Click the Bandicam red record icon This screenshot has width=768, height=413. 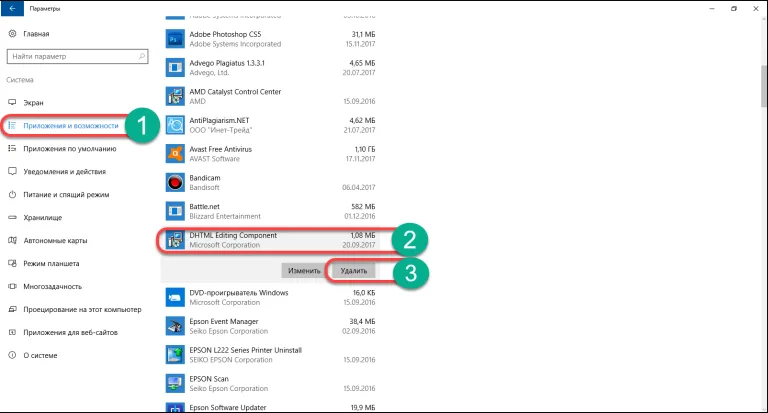pyautogui.click(x=175, y=183)
